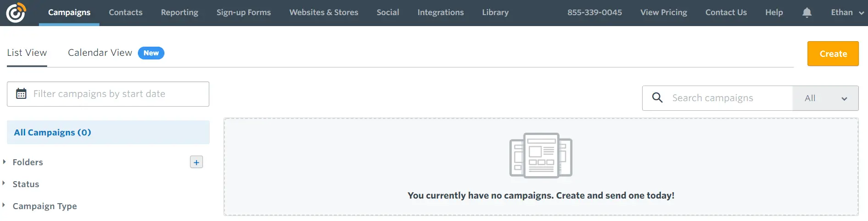Select the List View tab
This screenshot has width=868, height=221.
tap(27, 53)
